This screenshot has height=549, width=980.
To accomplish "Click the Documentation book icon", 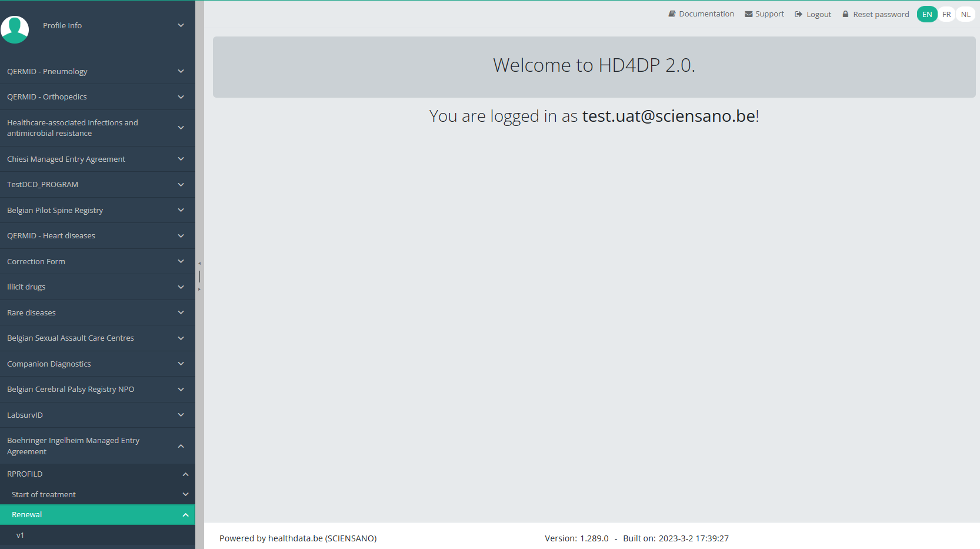I will point(672,14).
